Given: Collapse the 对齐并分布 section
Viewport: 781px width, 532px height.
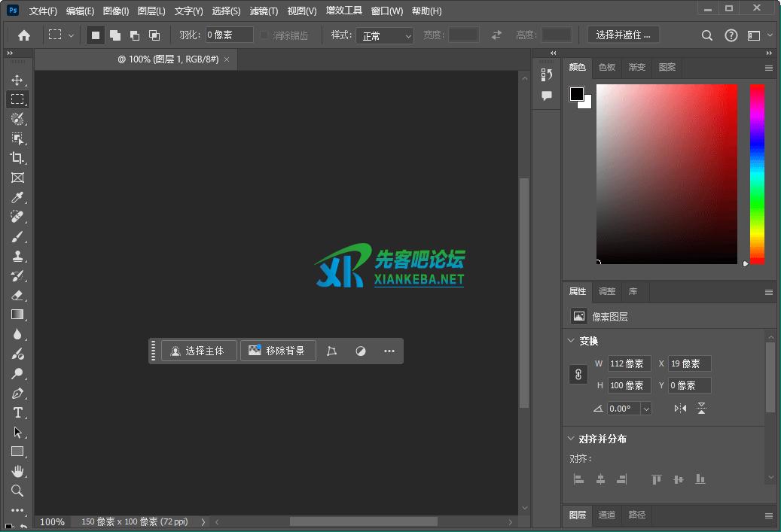Looking at the screenshot, I should (x=570, y=438).
